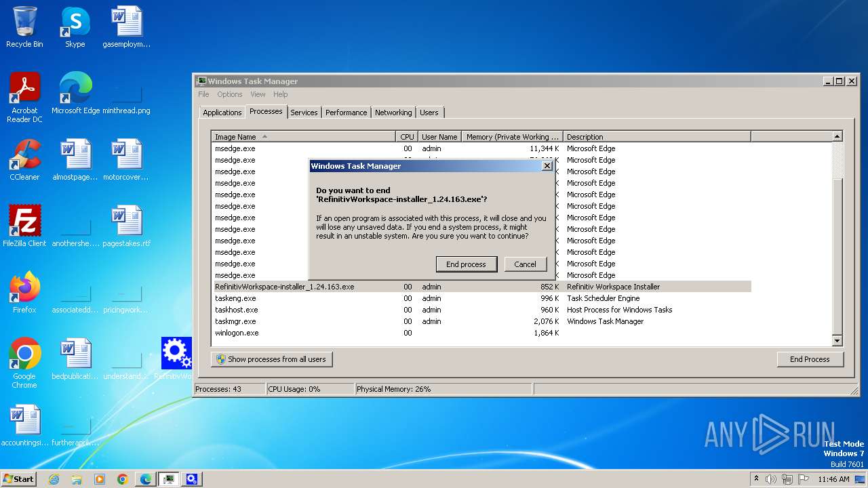Image resolution: width=868 pixels, height=488 pixels.
Task: Open the gasemploym Word document icon
Action: click(x=126, y=27)
